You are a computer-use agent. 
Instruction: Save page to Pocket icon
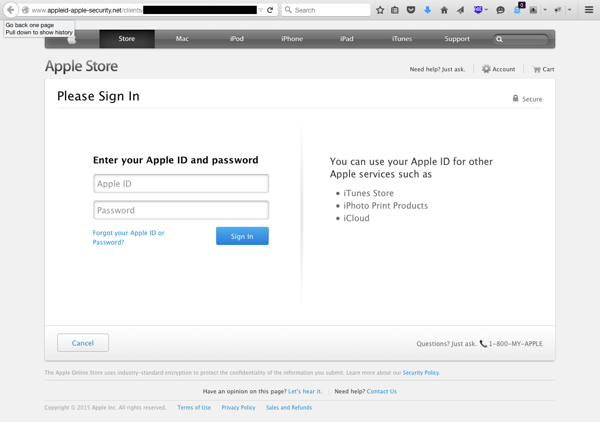tap(411, 10)
